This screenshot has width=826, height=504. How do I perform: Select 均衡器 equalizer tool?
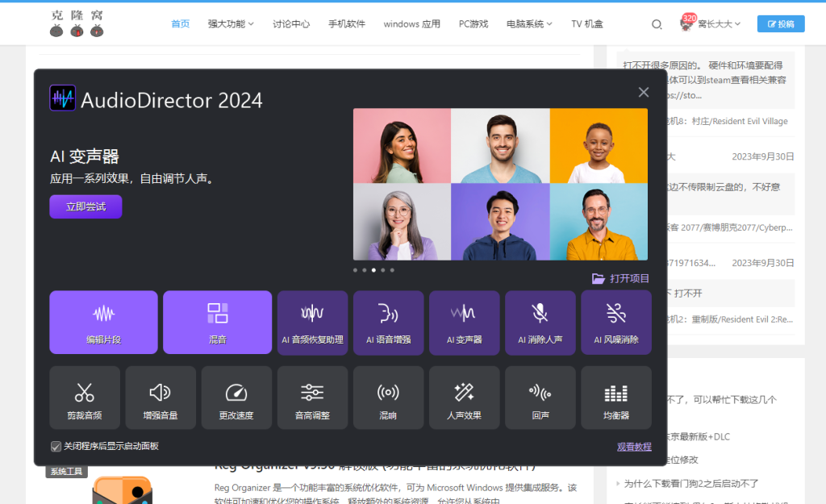click(x=615, y=398)
